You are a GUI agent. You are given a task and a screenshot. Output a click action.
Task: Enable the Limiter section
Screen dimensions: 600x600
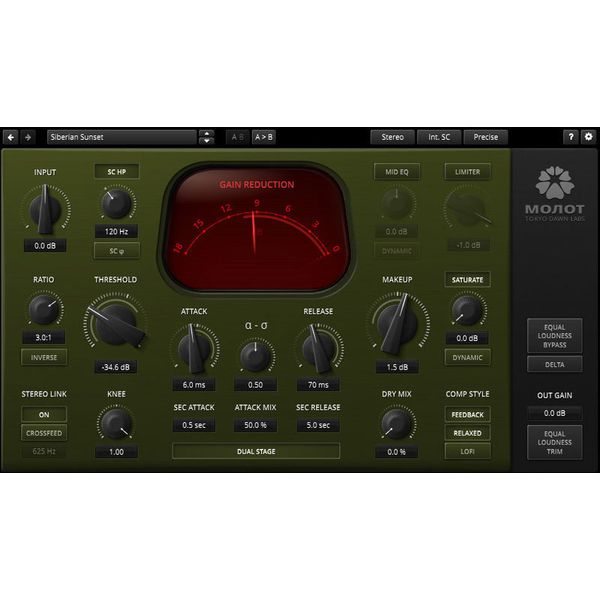[x=467, y=172]
